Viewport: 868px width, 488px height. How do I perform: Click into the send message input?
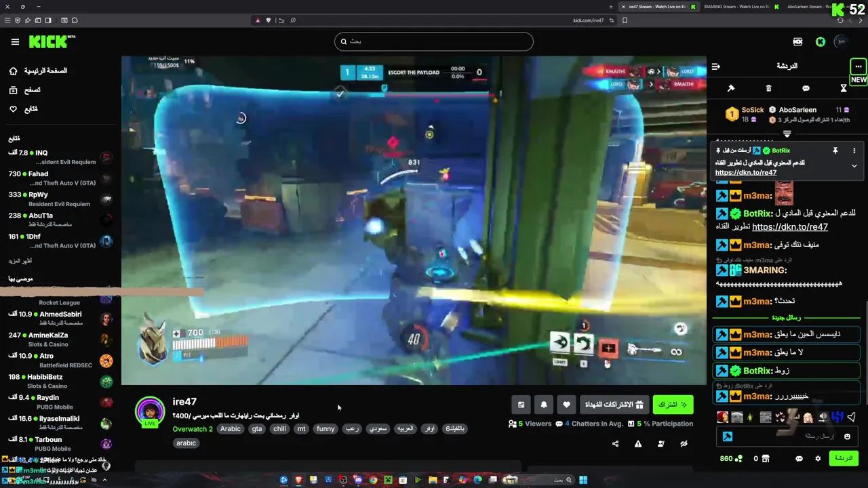click(785, 436)
